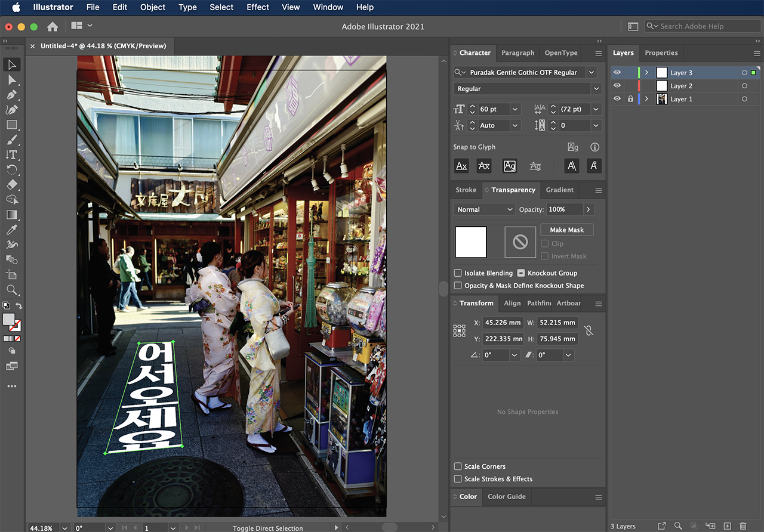This screenshot has height=532, width=764.
Task: Enable the Isolate Blending checkbox
Action: [x=458, y=273]
